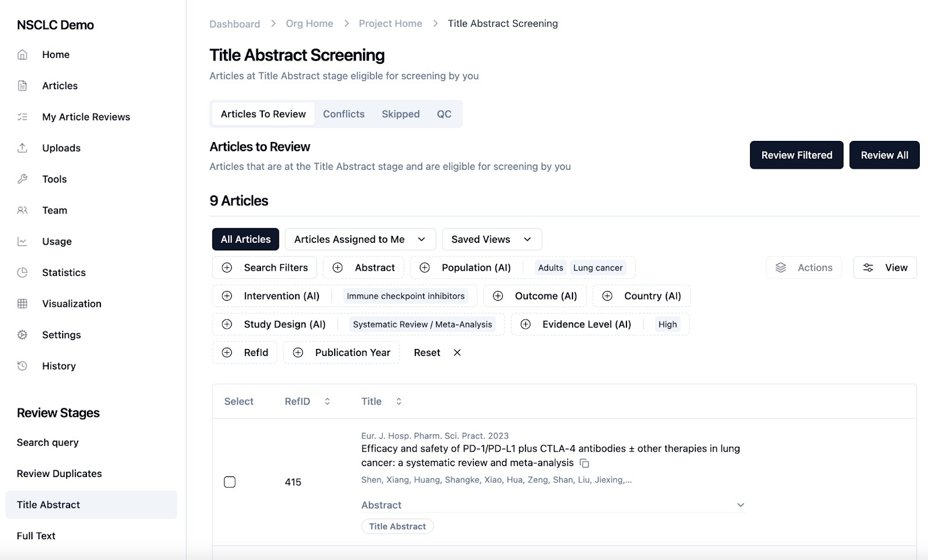The image size is (928, 560).
Task: Expand the Abstract section of article 415
Action: tap(740, 505)
